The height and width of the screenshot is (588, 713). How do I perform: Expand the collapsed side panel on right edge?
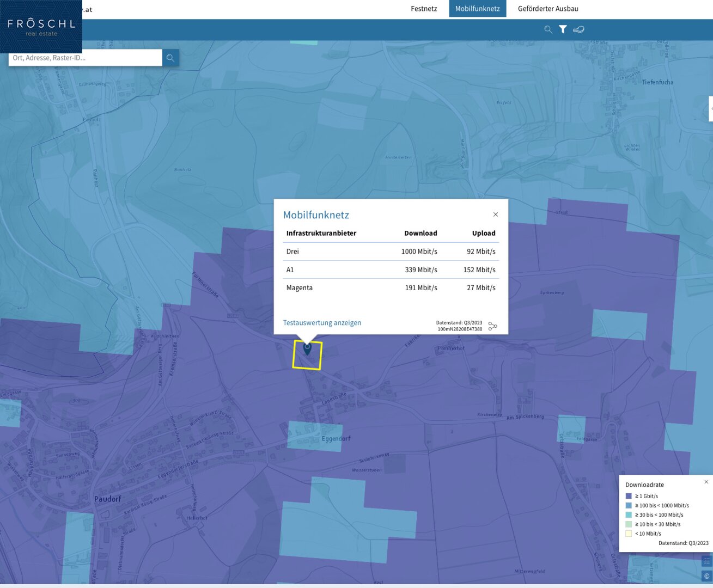(711, 108)
